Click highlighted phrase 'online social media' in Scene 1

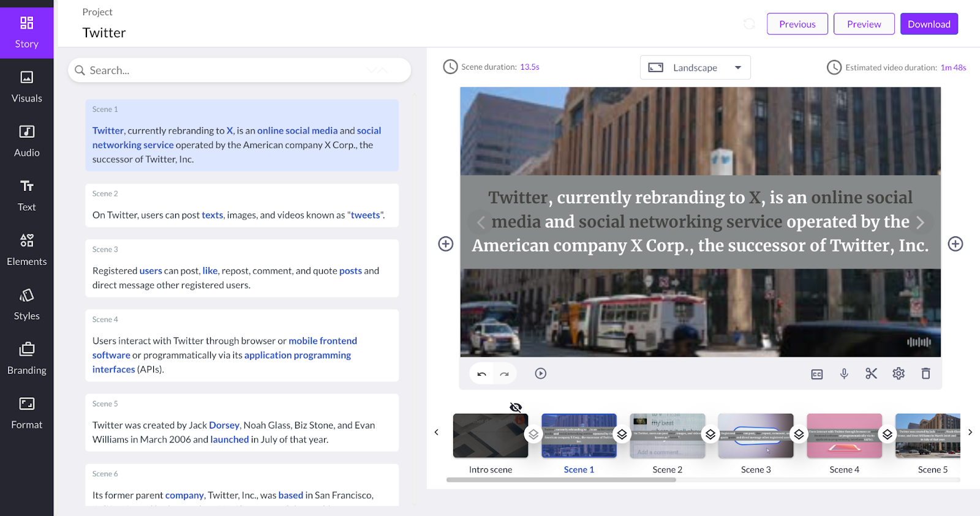(x=297, y=130)
